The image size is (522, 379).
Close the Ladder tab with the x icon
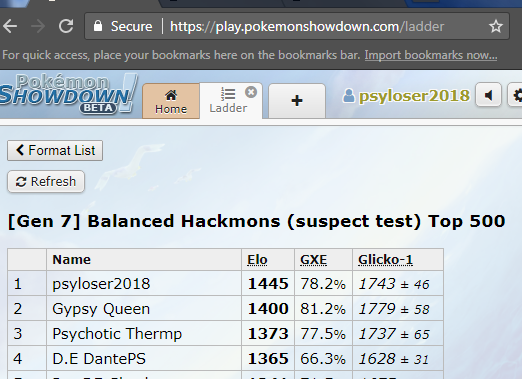click(251, 92)
